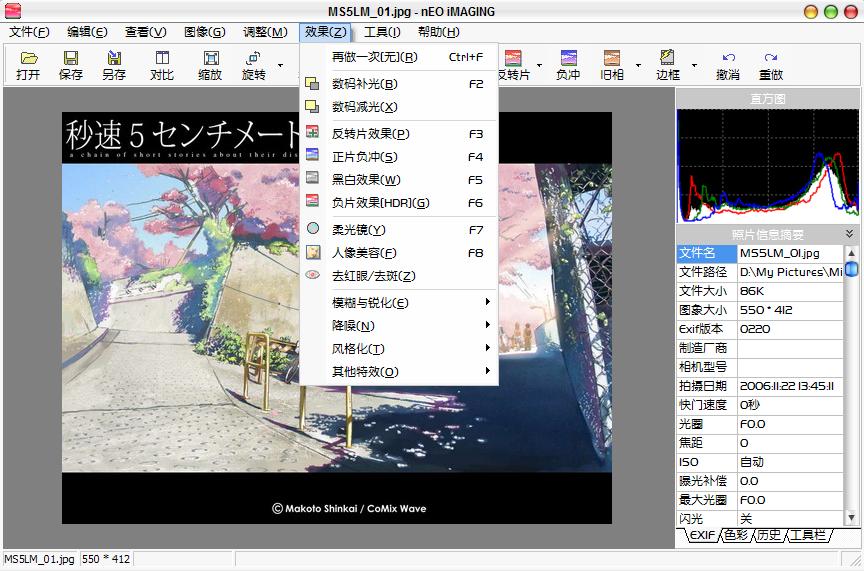The height and width of the screenshot is (571, 864).
Task: Click the 直方图 panel header
Action: (768, 99)
